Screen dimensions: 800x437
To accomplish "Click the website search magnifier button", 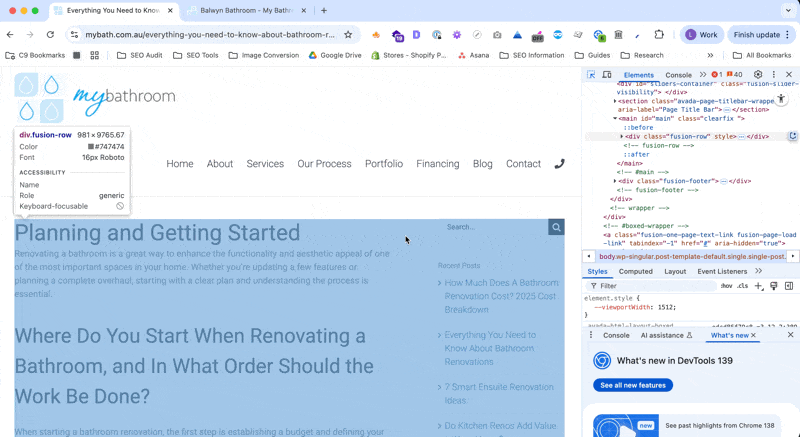I will click(x=556, y=227).
